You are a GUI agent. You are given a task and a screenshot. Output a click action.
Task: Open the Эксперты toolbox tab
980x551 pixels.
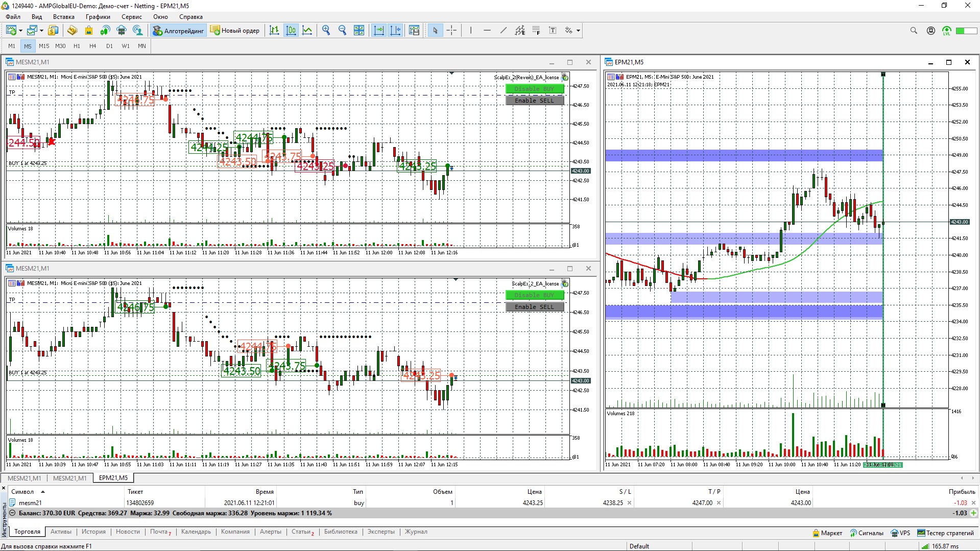point(381,532)
